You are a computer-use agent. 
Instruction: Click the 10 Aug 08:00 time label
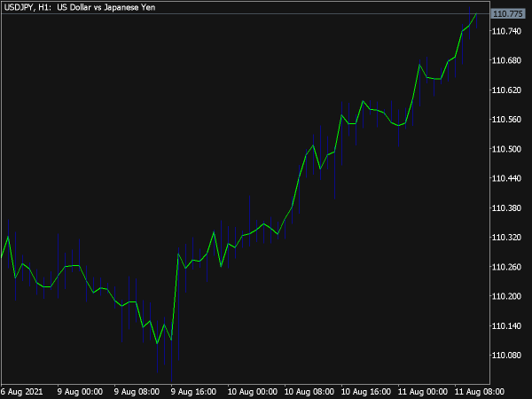[309, 392]
